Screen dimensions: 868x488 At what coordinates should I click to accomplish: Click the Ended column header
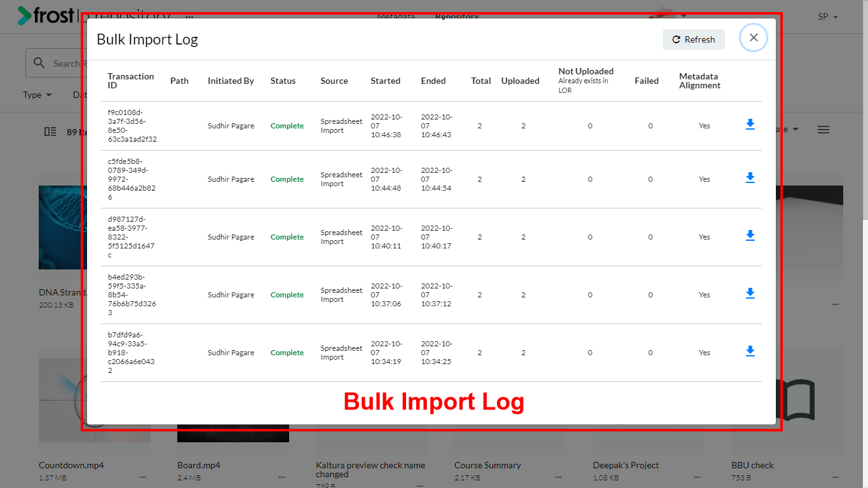(433, 81)
